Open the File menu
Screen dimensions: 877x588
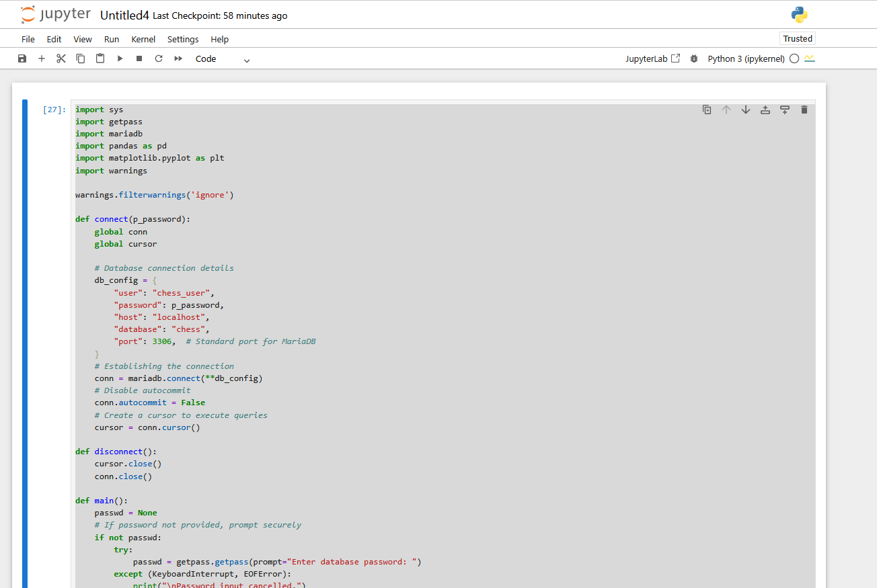[28, 39]
